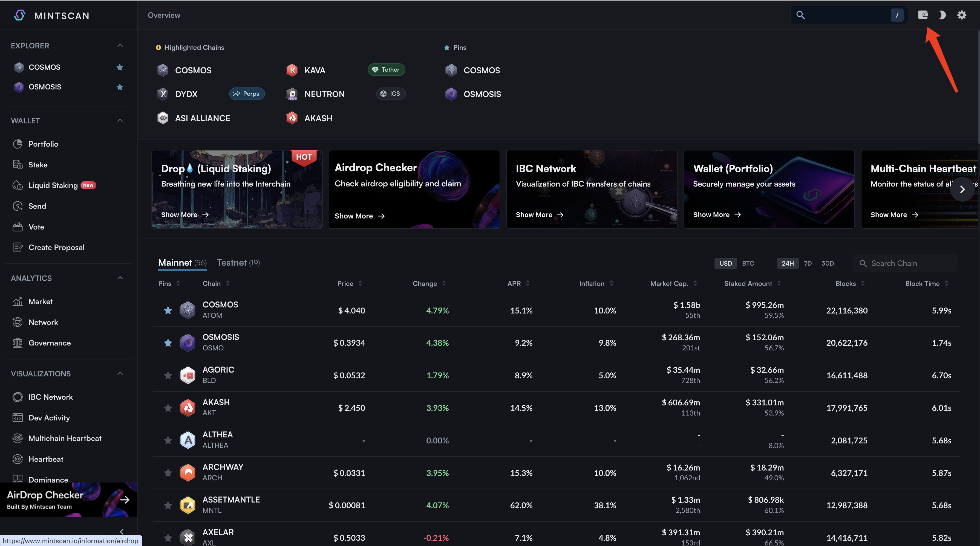980x546 pixels.
Task: Select the 7D time range
Action: (807, 263)
